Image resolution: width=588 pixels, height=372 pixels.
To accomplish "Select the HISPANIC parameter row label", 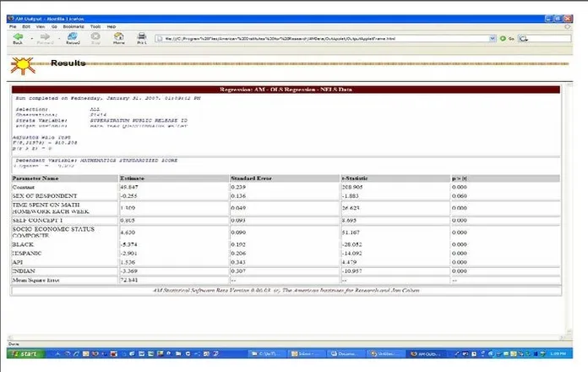I will [27, 254].
